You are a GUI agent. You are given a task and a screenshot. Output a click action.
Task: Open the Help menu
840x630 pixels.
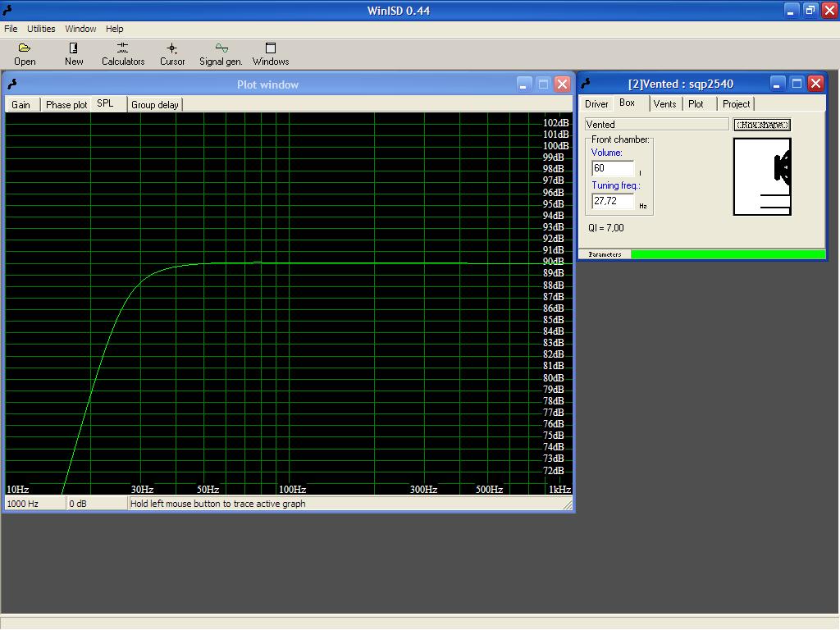tap(114, 29)
